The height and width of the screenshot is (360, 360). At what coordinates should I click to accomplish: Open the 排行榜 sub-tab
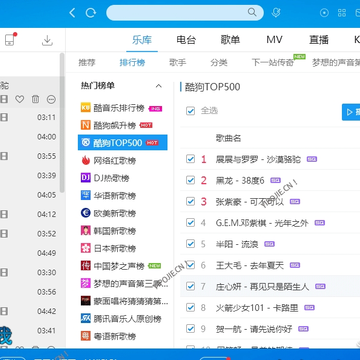[132, 62]
